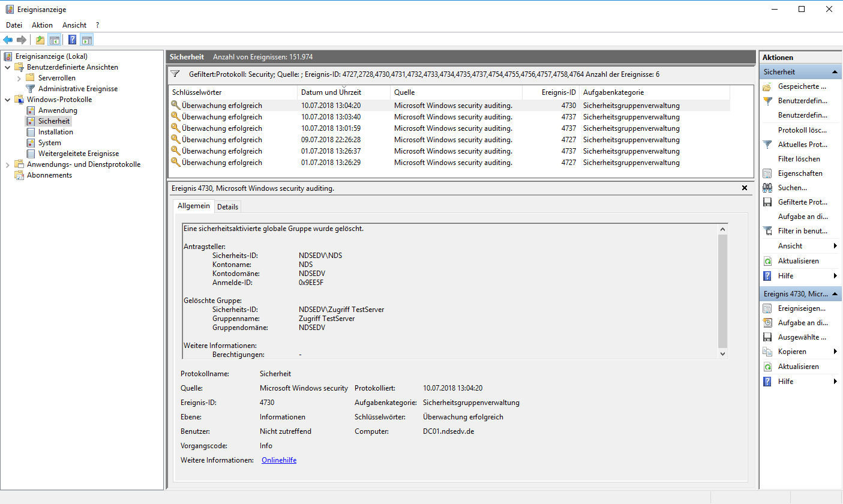Switch to the Details tab

point(227,206)
